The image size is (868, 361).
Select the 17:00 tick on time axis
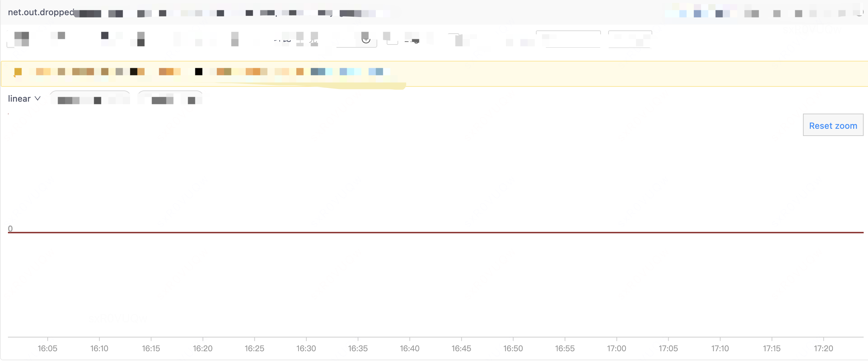point(616,348)
